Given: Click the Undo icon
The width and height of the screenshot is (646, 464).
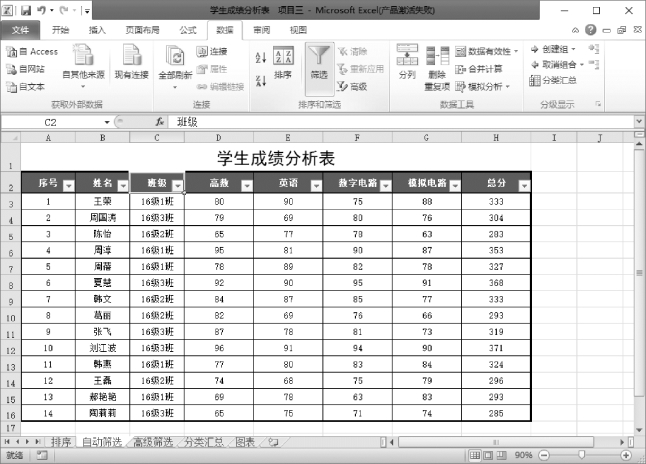Looking at the screenshot, I should [x=42, y=10].
